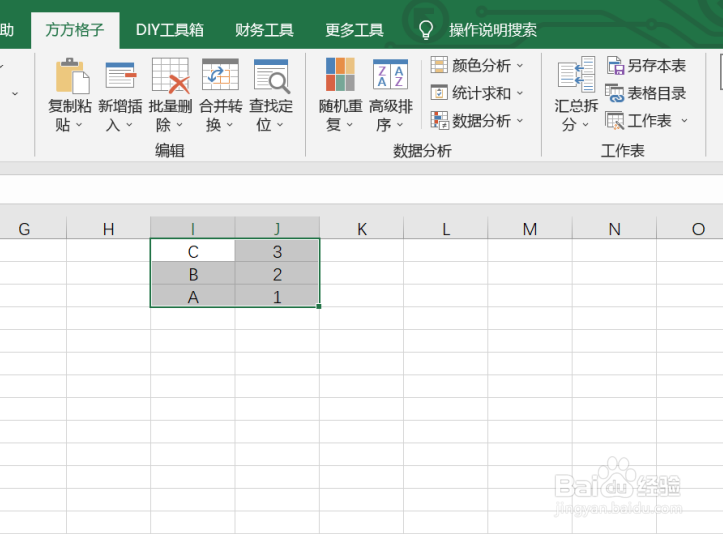Select the cell containing B
This screenshot has width=723, height=534.
(193, 274)
